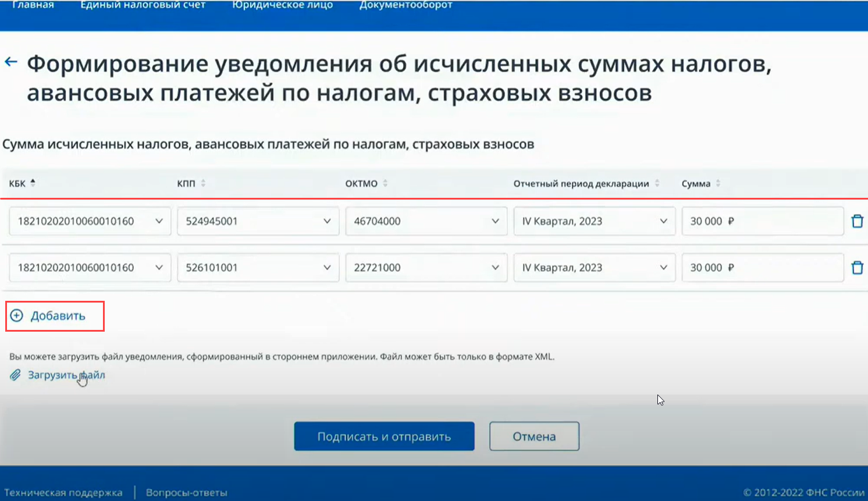Click the back arrow beside the page title
This screenshot has height=501, width=868.
pos(11,62)
